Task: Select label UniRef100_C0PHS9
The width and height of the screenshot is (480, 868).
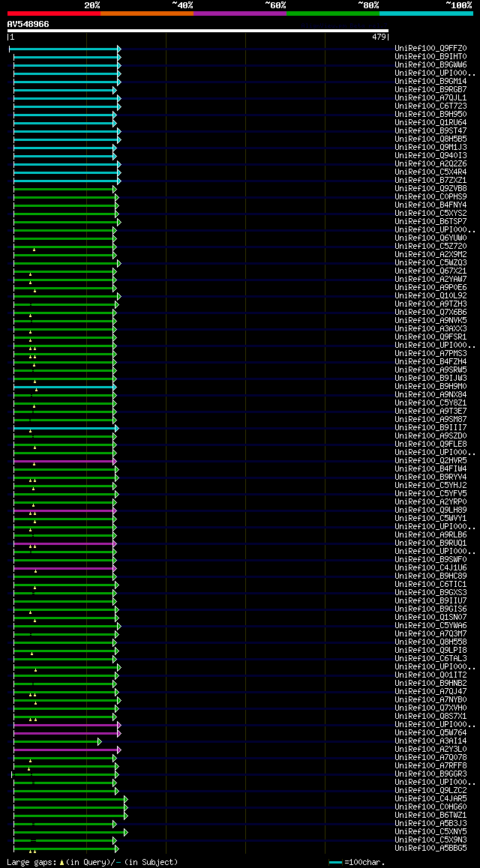Action: 430,197
